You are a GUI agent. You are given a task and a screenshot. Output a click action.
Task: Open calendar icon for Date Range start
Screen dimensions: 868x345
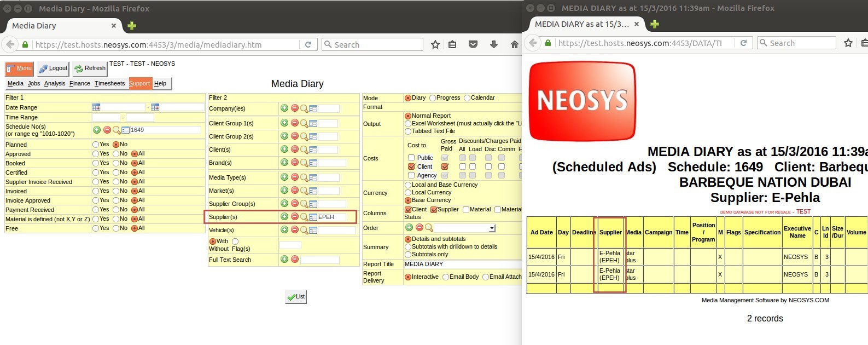(96, 107)
